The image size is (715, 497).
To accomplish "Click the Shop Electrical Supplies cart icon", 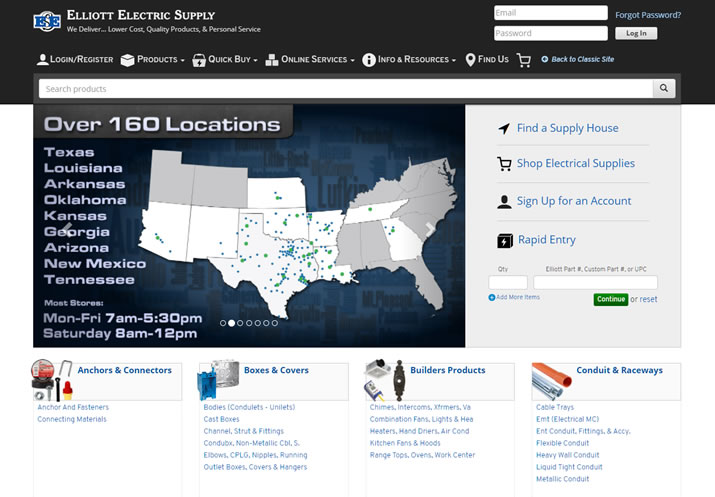I will (x=504, y=164).
